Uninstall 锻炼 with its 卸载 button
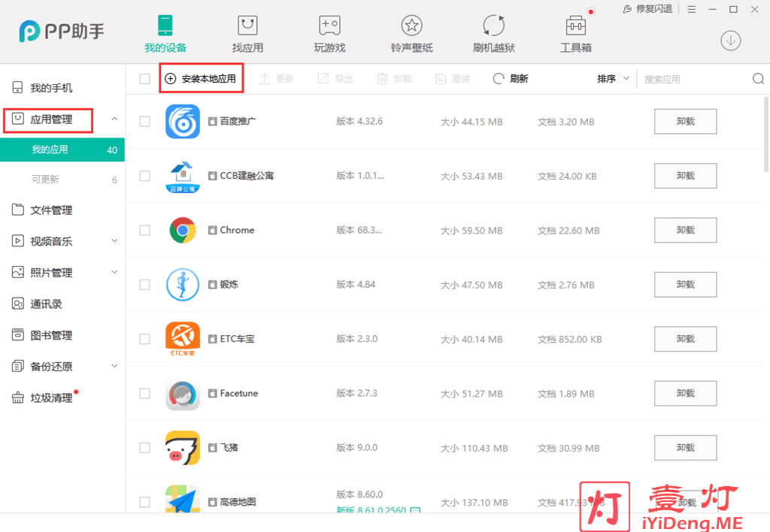Viewport: 770px width, 532px height. 686,285
